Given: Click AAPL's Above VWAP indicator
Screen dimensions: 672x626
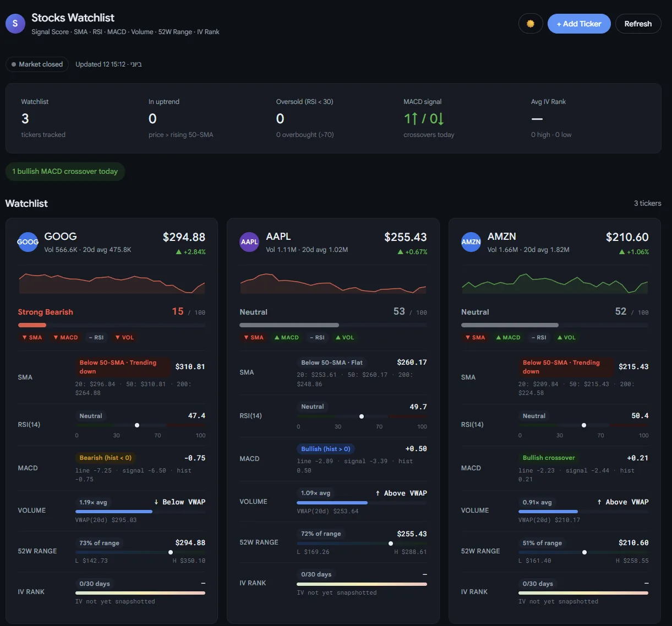Looking at the screenshot, I should click(401, 493).
